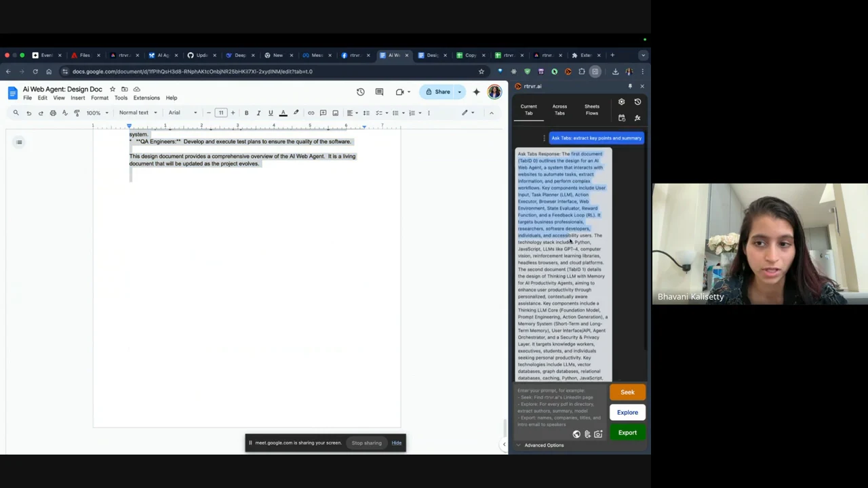The image size is (868, 488).
Task: Select the Current Tab tab
Action: tap(528, 110)
